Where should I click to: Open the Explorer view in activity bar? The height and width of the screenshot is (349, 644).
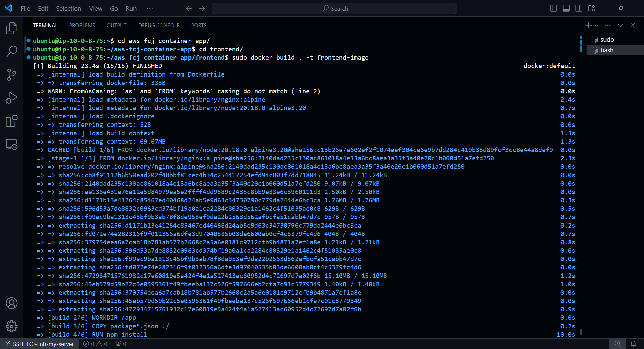11,29
